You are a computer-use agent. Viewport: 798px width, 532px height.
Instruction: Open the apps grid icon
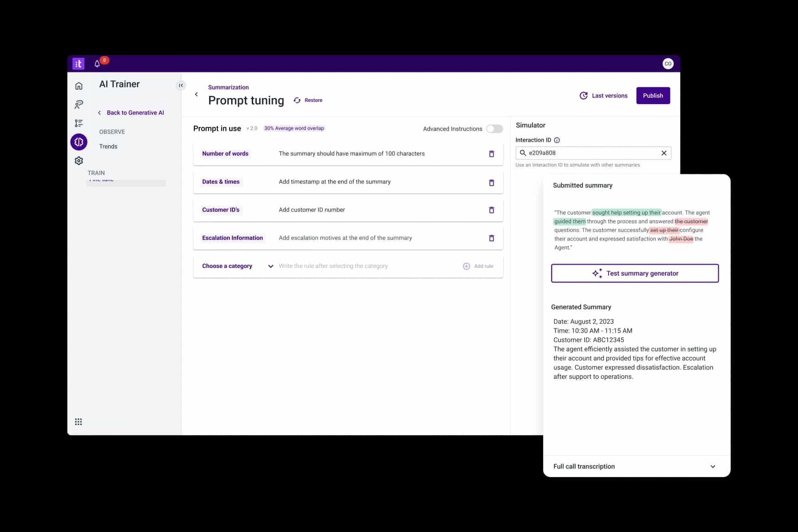78,422
